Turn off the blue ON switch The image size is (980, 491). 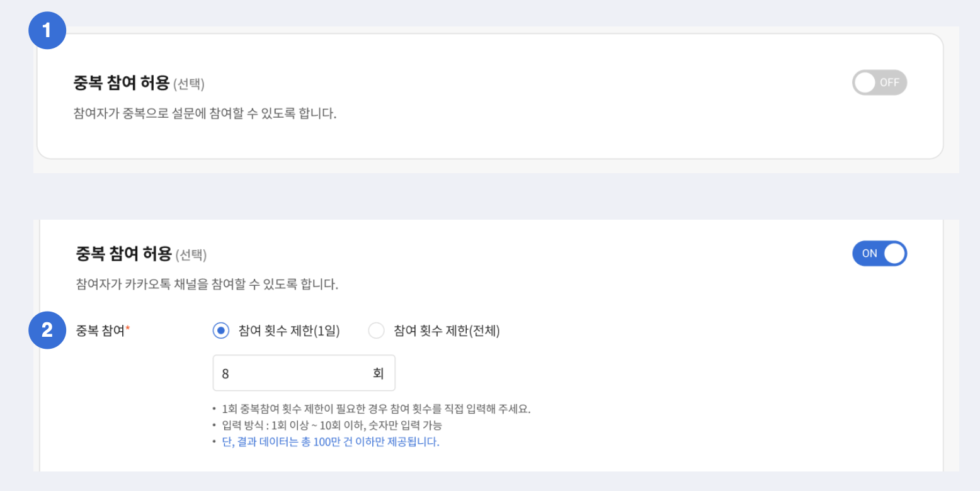879,254
